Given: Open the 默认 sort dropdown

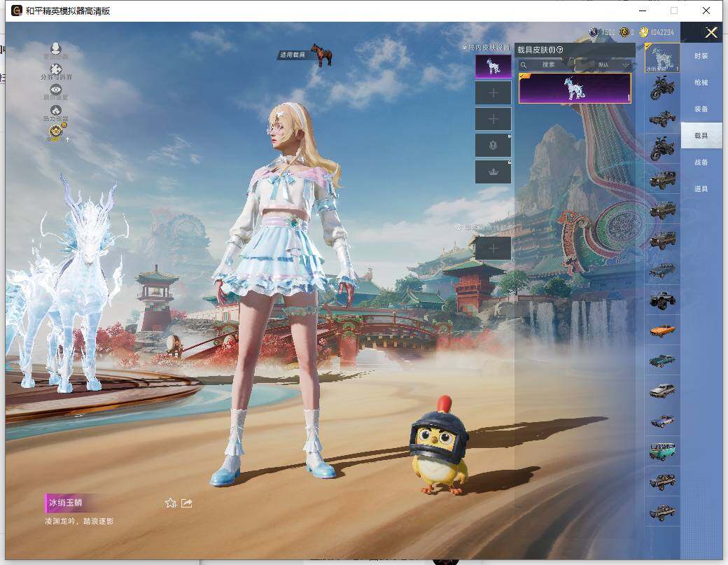Looking at the screenshot, I should 610,64.
